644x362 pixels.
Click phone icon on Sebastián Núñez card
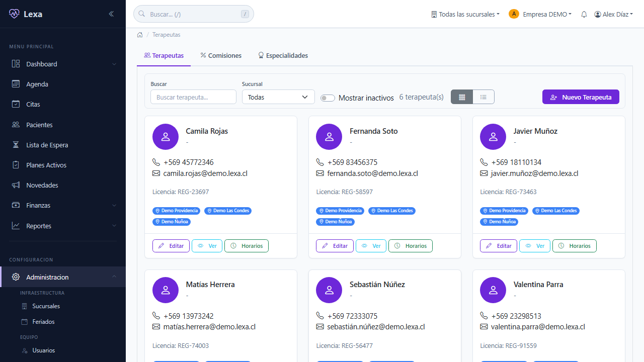click(320, 316)
